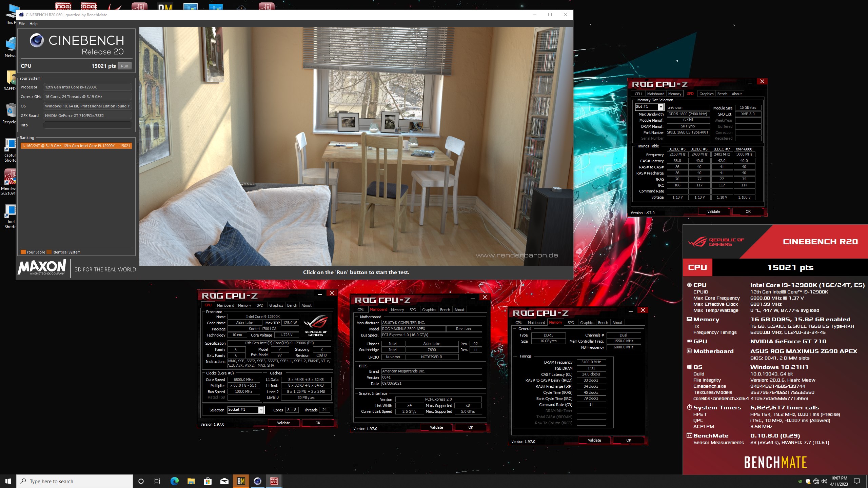Open Graphics tab in CPU-Z SPD window
Viewport: 868px width, 488px height.
click(x=706, y=94)
